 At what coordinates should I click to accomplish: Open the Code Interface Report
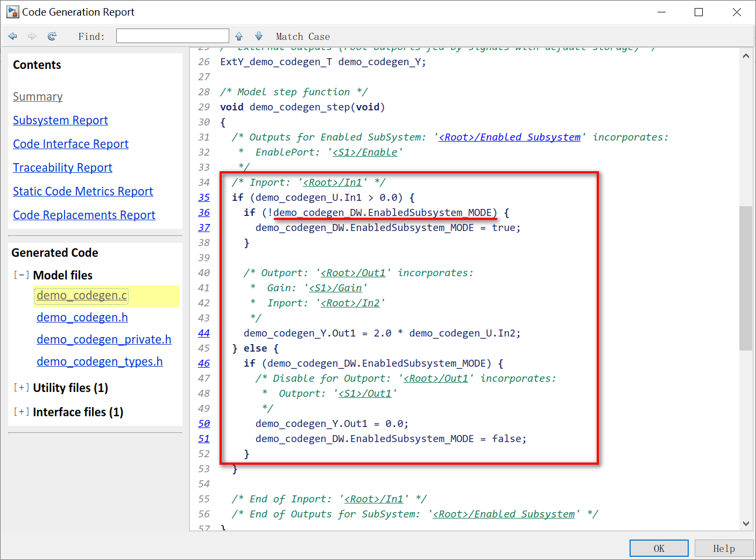70,144
